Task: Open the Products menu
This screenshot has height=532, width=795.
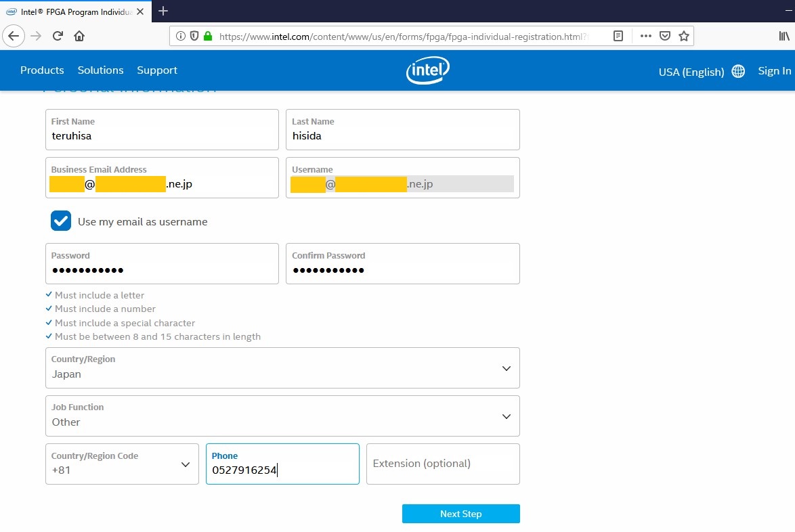Action: click(x=42, y=70)
